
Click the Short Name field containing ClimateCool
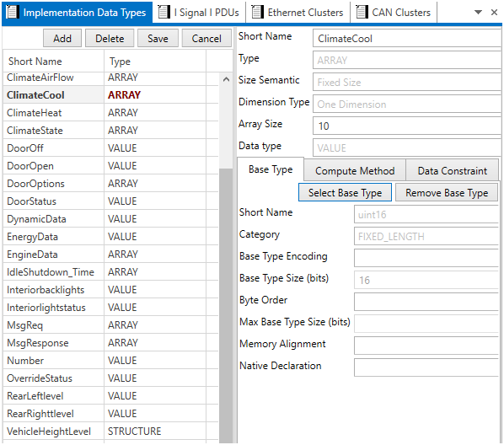(x=406, y=39)
